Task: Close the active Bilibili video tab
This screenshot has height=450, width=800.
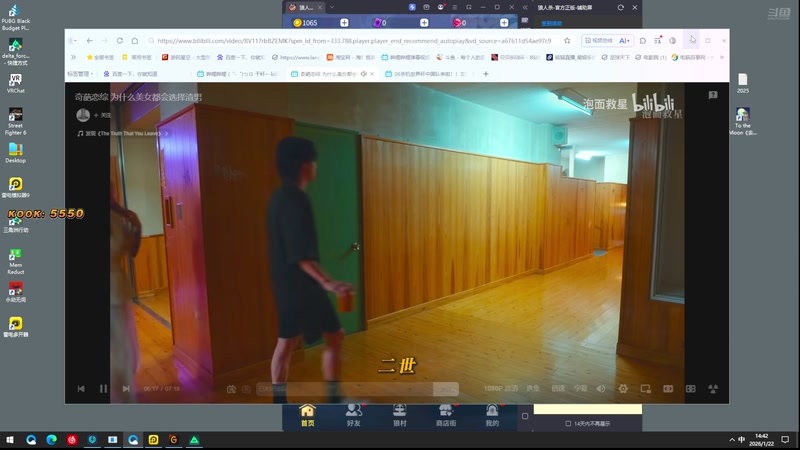Action: [x=372, y=74]
